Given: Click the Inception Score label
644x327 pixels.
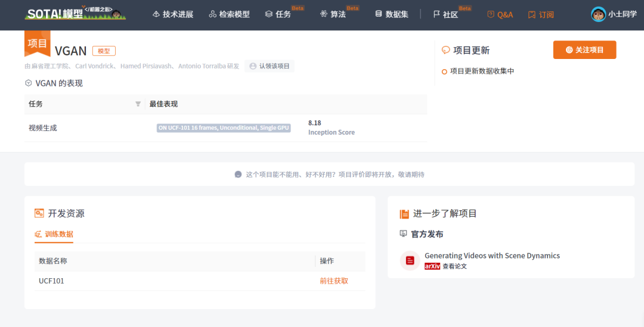Looking at the screenshot, I should pos(332,132).
